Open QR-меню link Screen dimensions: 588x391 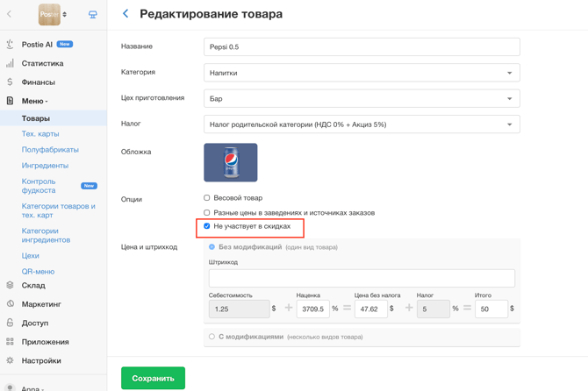(x=38, y=272)
